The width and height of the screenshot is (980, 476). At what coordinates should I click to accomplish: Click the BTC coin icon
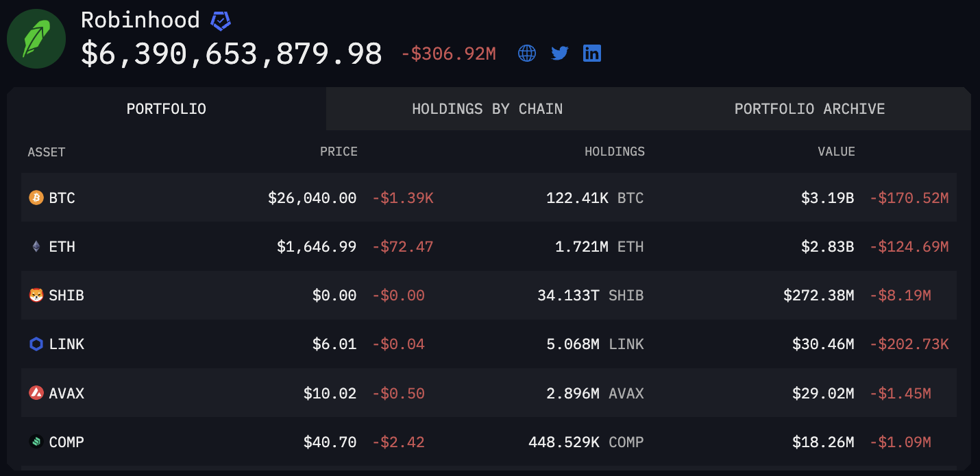36,198
